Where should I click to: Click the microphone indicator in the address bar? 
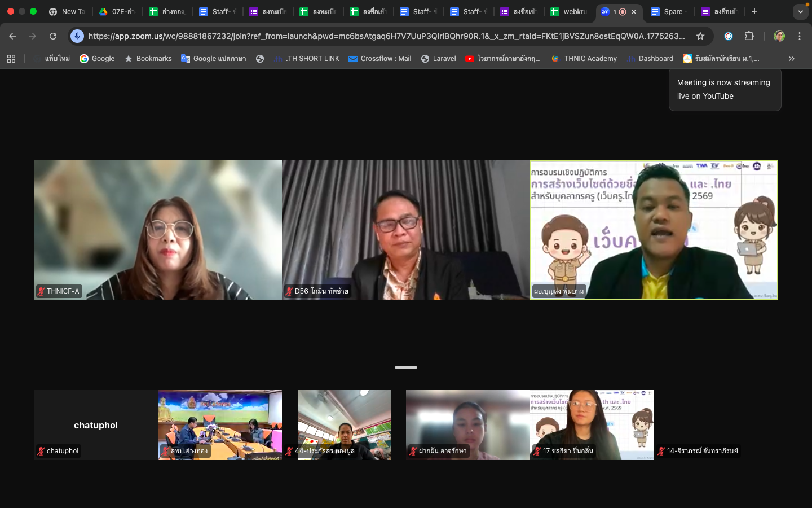(x=77, y=36)
